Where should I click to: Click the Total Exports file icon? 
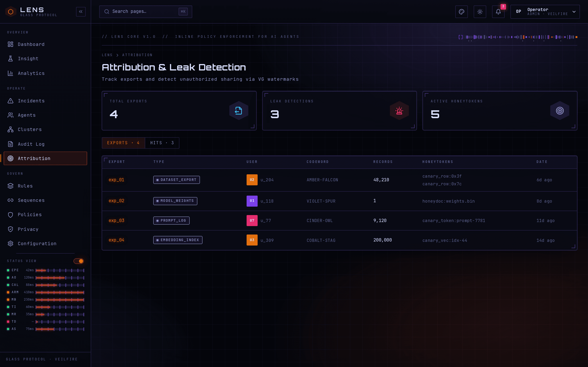[x=239, y=111]
